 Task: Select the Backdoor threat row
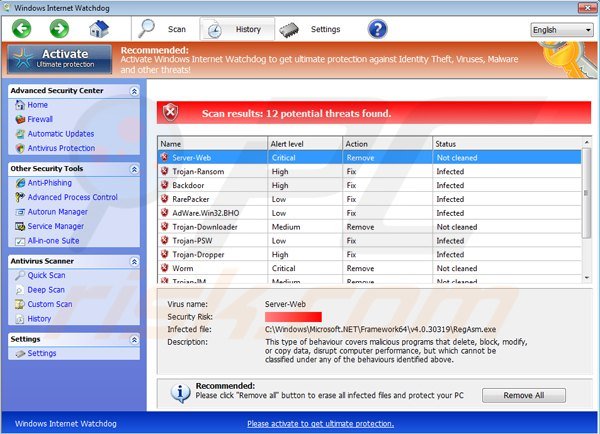click(x=369, y=185)
